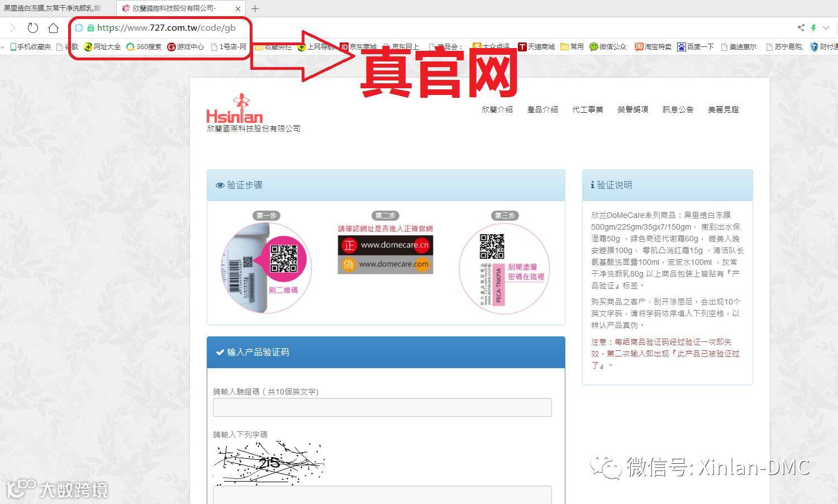Click the 第三步 scratch coating image
Image resolution: width=838 pixels, height=504 pixels.
[x=504, y=269]
